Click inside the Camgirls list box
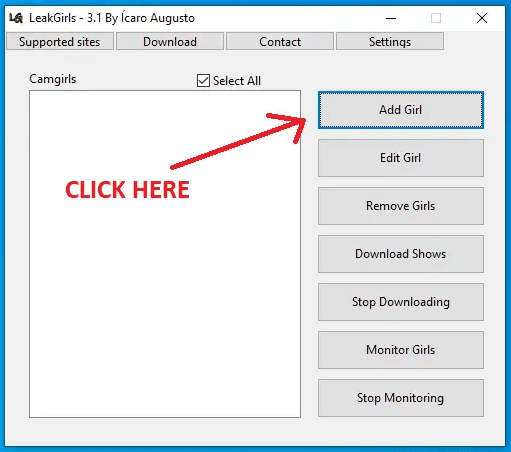This screenshot has height=452, width=511. tap(165, 254)
